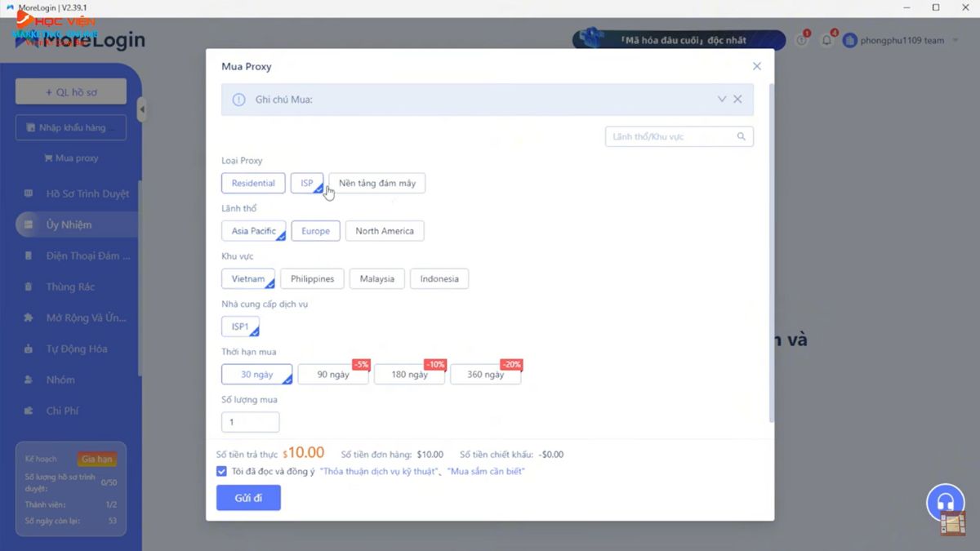Image resolution: width=980 pixels, height=551 pixels.
Task: Click the Số lượng mua quantity field
Action: click(250, 422)
